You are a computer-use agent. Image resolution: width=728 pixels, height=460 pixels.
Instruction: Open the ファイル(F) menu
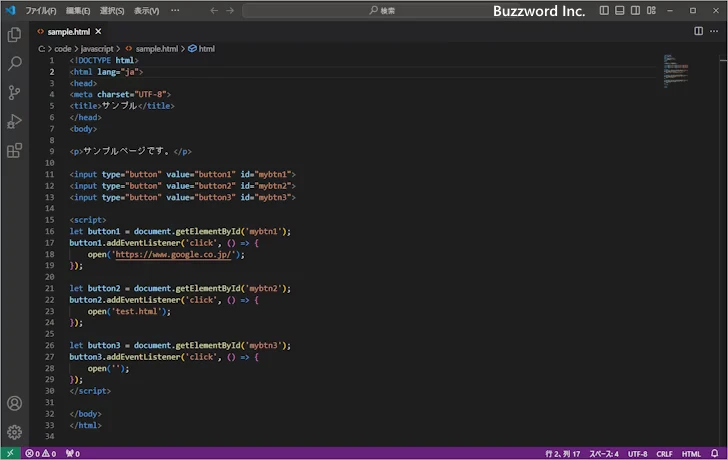41,10
